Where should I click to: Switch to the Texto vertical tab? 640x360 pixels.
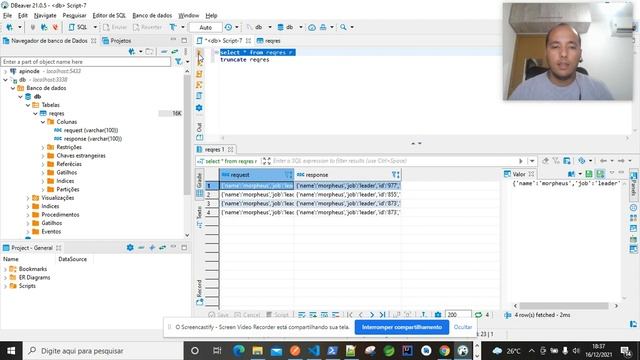pyautogui.click(x=199, y=216)
